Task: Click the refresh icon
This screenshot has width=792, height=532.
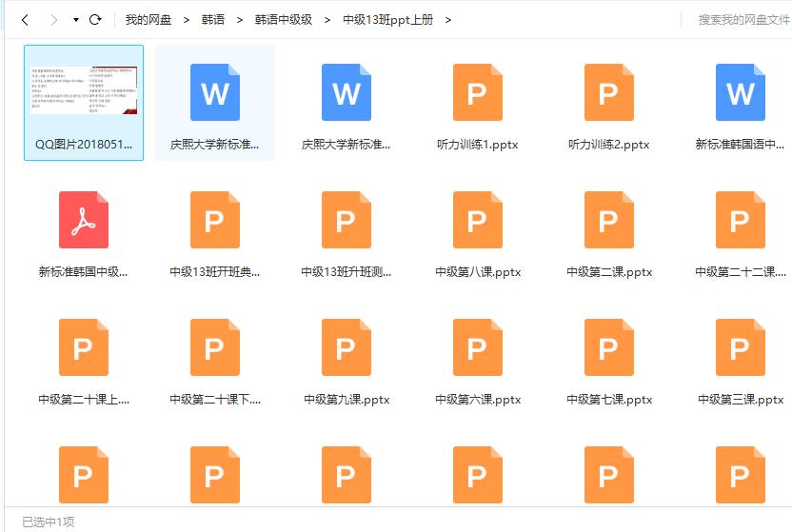Action: coord(95,20)
